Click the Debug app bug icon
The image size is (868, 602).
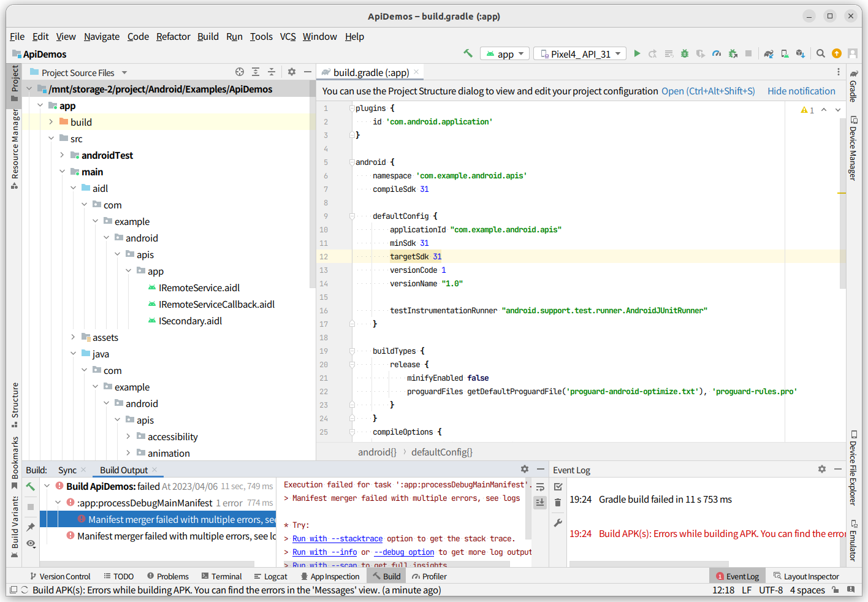point(685,53)
